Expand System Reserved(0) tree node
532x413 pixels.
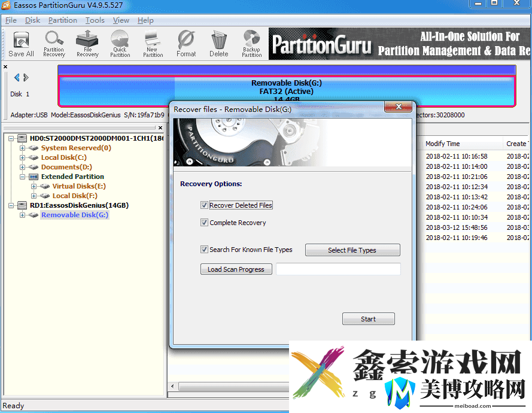(22, 148)
